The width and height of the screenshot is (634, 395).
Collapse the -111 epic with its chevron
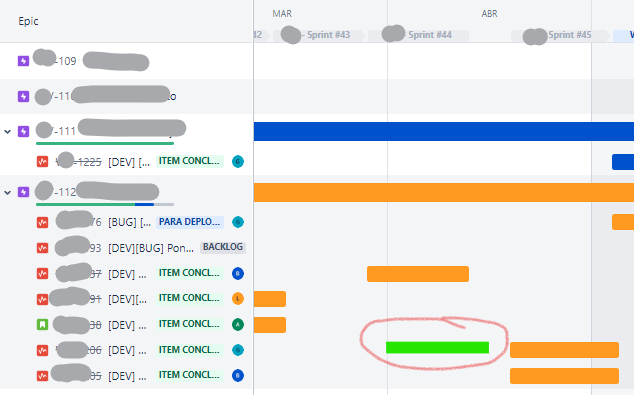[7, 131]
